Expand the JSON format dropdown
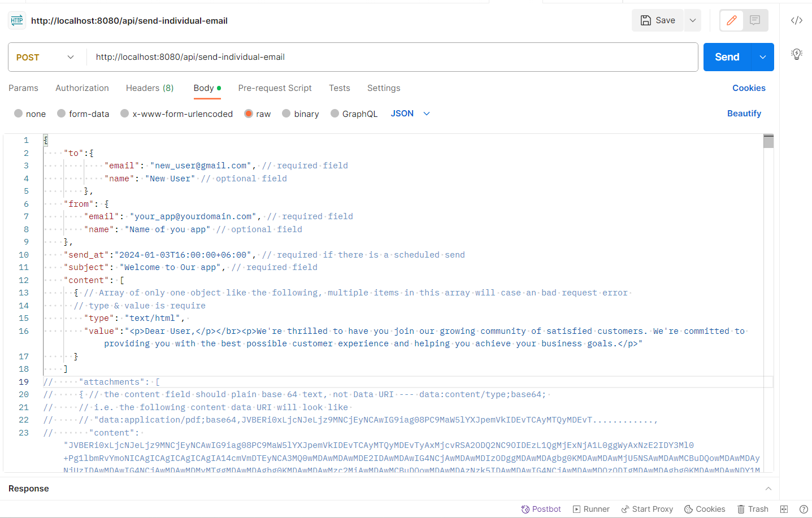This screenshot has height=518, width=812. [410, 114]
